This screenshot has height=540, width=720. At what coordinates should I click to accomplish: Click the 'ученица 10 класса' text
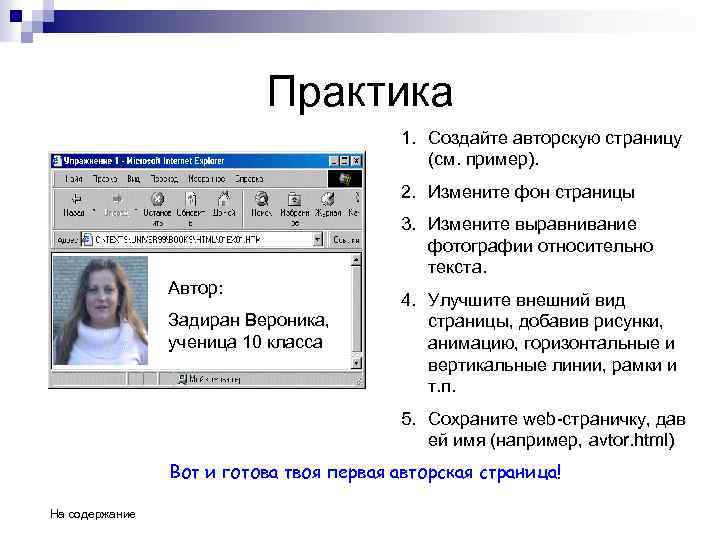[245, 343]
